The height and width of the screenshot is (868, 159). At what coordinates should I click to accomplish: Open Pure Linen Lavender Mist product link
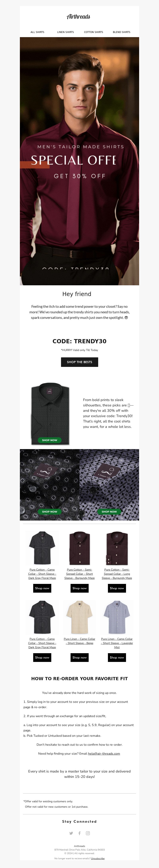(117, 643)
